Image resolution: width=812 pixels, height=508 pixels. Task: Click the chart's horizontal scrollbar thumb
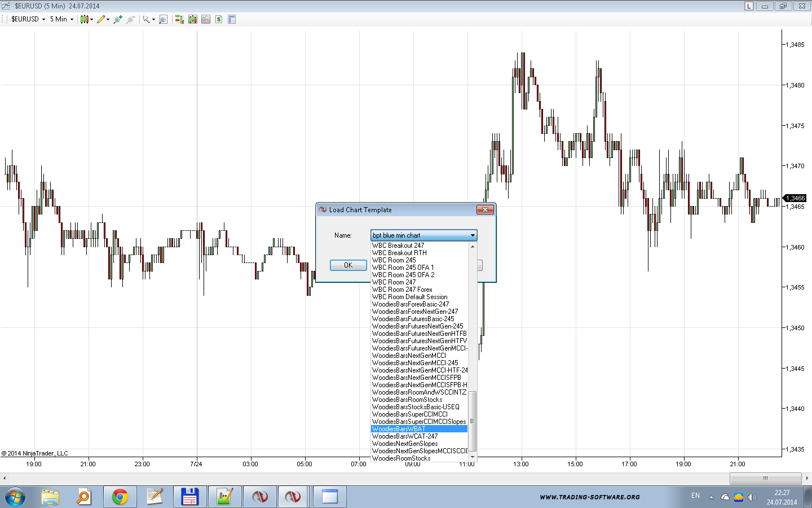[x=765, y=478]
